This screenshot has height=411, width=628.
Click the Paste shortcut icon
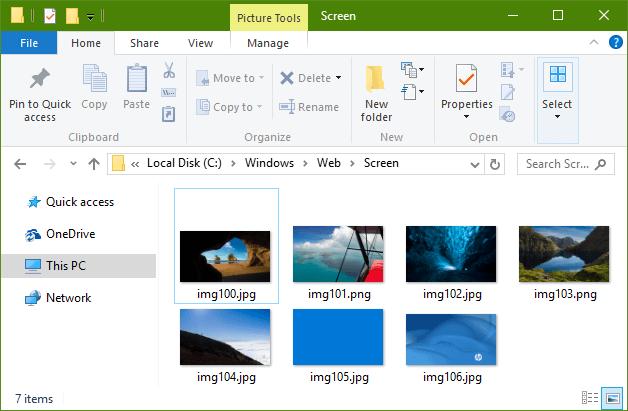click(169, 114)
